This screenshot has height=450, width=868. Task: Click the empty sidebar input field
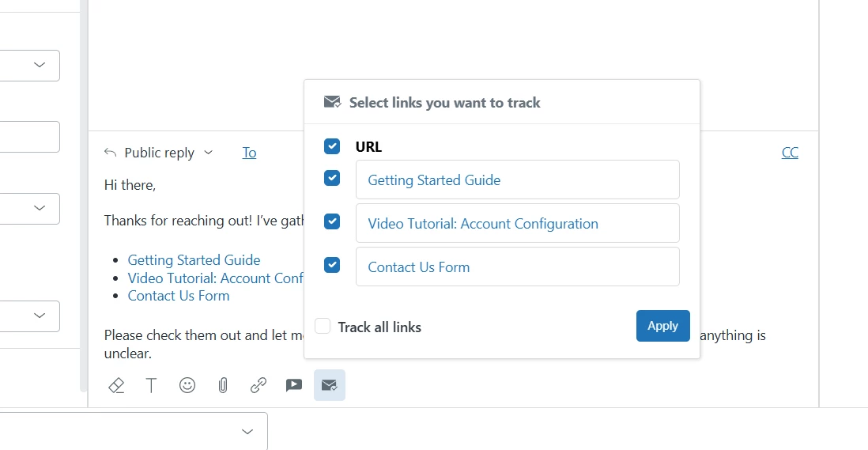tap(28, 137)
